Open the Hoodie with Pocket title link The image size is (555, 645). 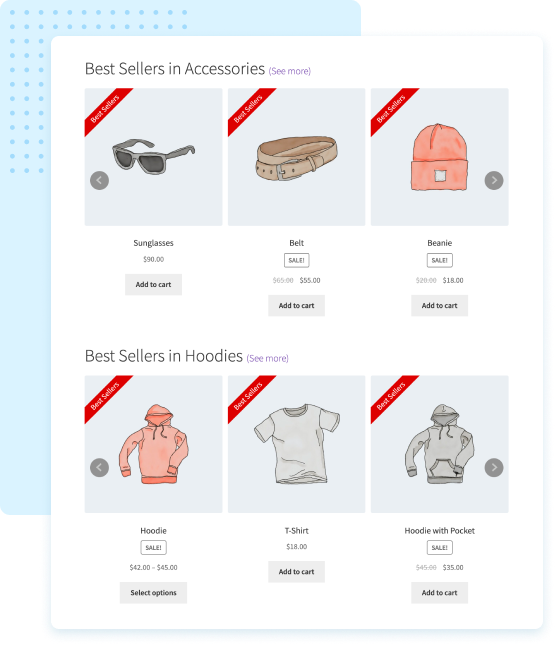point(439,530)
